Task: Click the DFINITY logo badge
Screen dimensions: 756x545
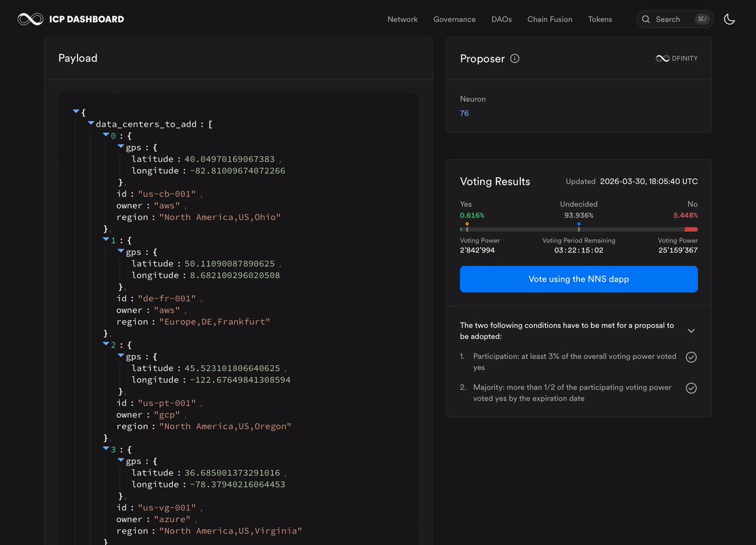Action: click(677, 58)
